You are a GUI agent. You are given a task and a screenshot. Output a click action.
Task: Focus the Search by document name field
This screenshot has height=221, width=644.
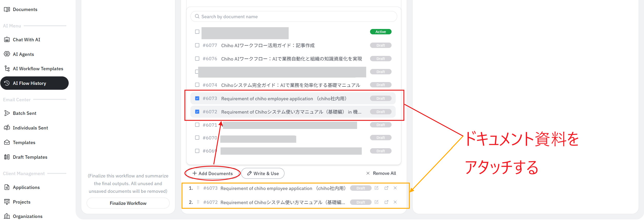click(x=293, y=17)
